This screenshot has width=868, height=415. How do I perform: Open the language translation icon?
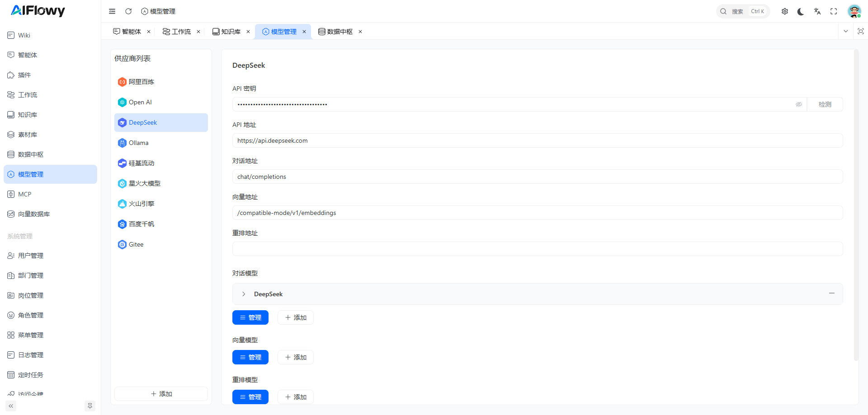pyautogui.click(x=817, y=11)
